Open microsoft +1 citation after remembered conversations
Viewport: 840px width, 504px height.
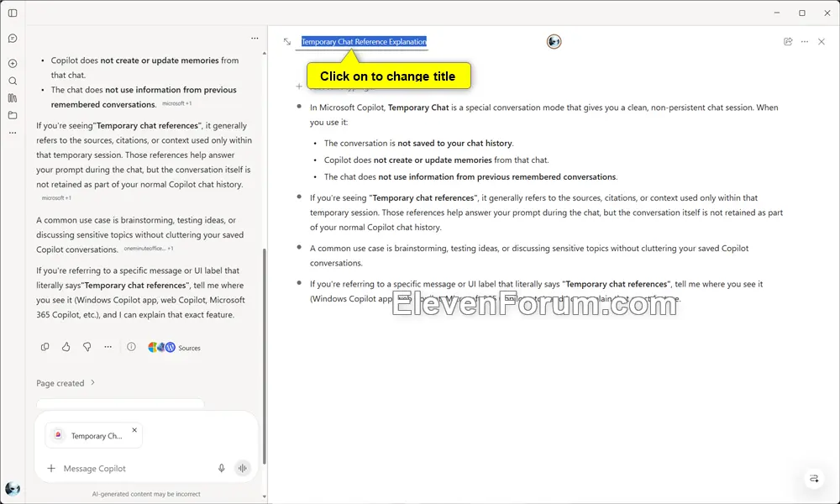pos(176,103)
